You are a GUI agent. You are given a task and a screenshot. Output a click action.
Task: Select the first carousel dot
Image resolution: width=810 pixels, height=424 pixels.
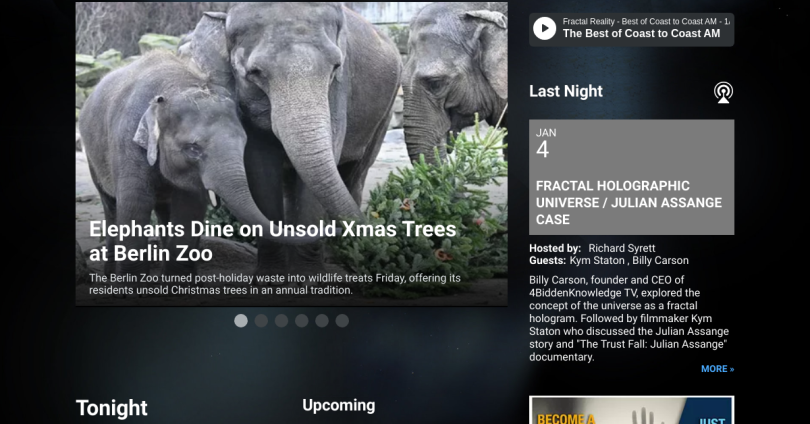[241, 321]
